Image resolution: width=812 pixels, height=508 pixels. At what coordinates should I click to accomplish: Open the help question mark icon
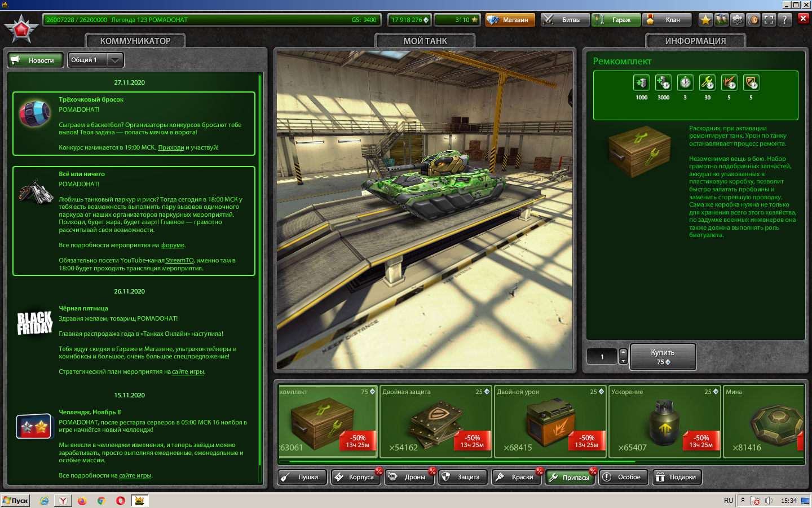(x=784, y=20)
